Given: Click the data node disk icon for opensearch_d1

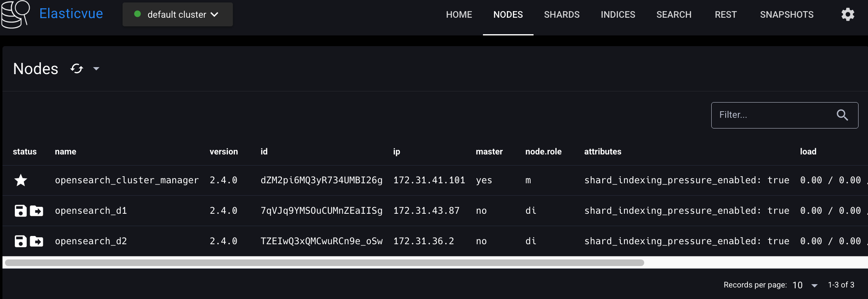Looking at the screenshot, I should point(21,210).
